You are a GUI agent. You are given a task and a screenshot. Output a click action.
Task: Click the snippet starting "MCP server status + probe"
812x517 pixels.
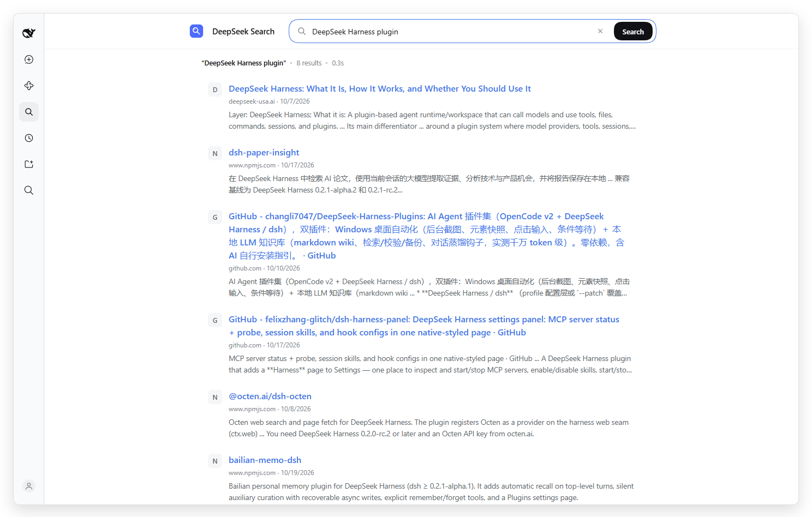430,364
